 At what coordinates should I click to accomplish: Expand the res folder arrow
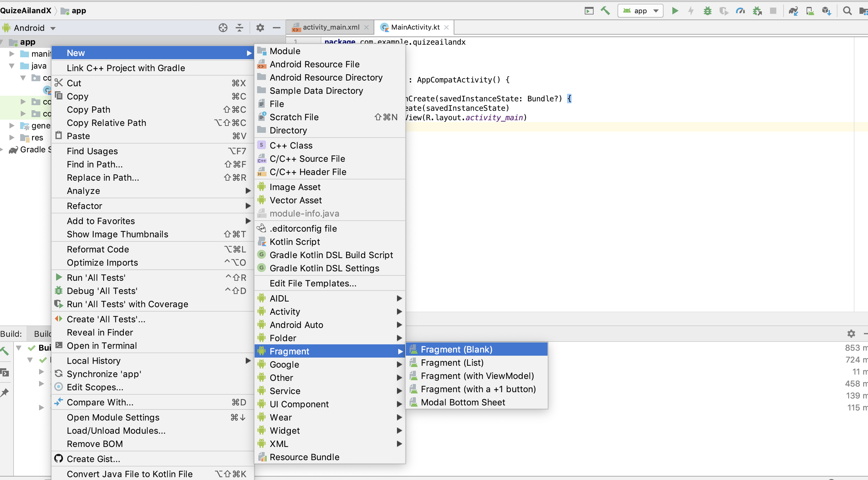point(12,137)
